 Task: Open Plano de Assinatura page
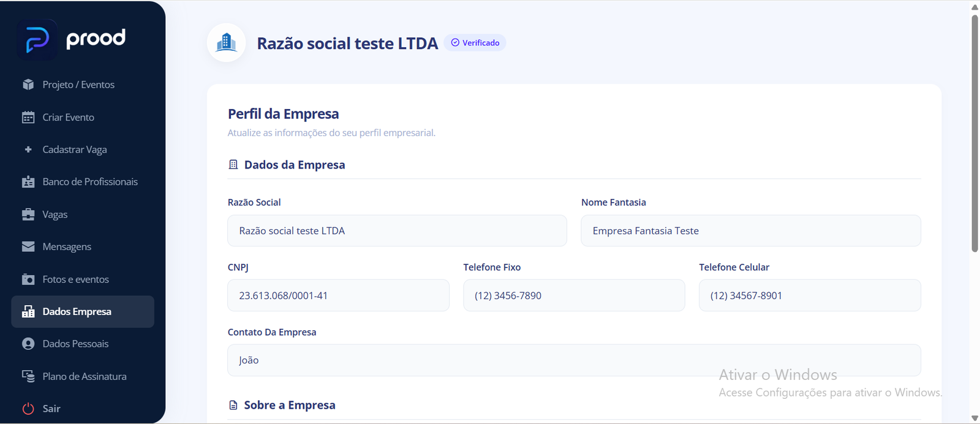83,376
